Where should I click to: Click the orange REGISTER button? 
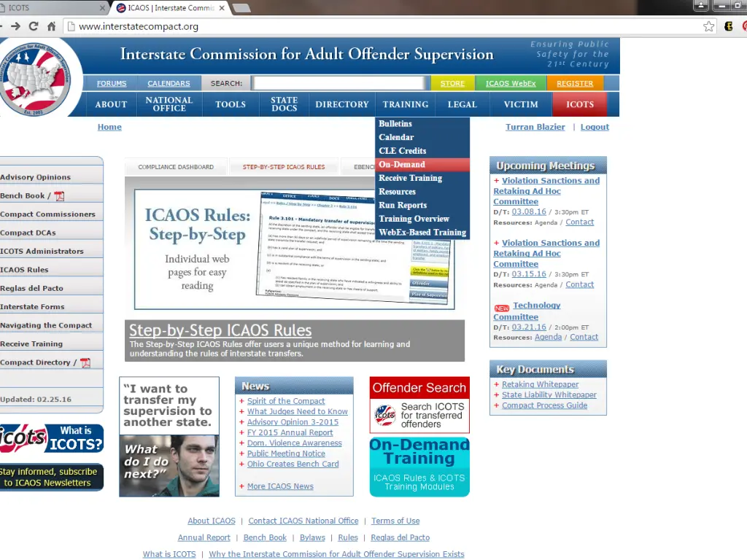click(575, 83)
